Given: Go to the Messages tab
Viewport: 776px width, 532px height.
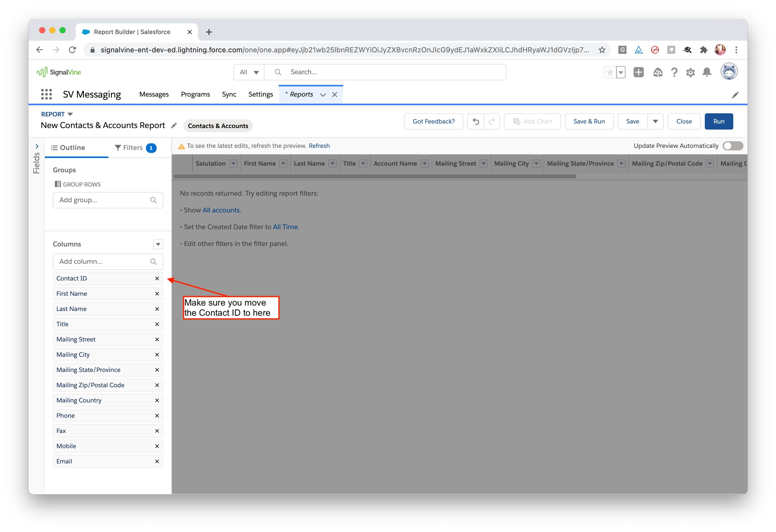Looking at the screenshot, I should click(x=154, y=95).
